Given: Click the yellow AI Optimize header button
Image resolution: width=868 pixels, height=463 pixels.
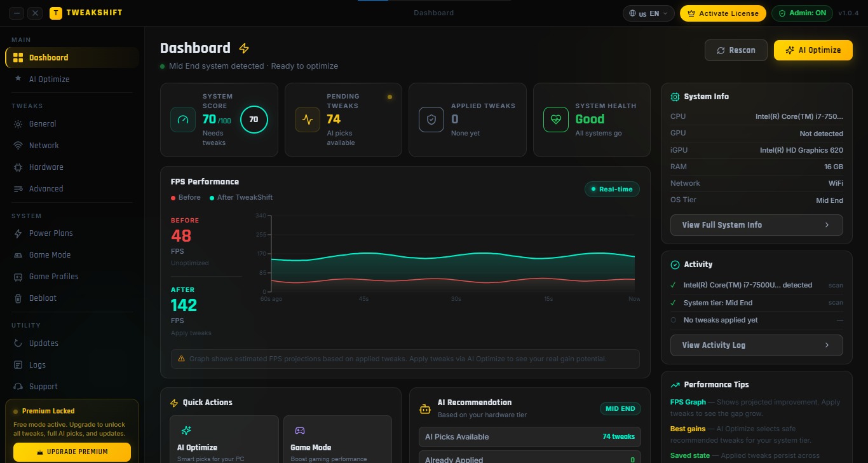Looking at the screenshot, I should click(x=813, y=50).
